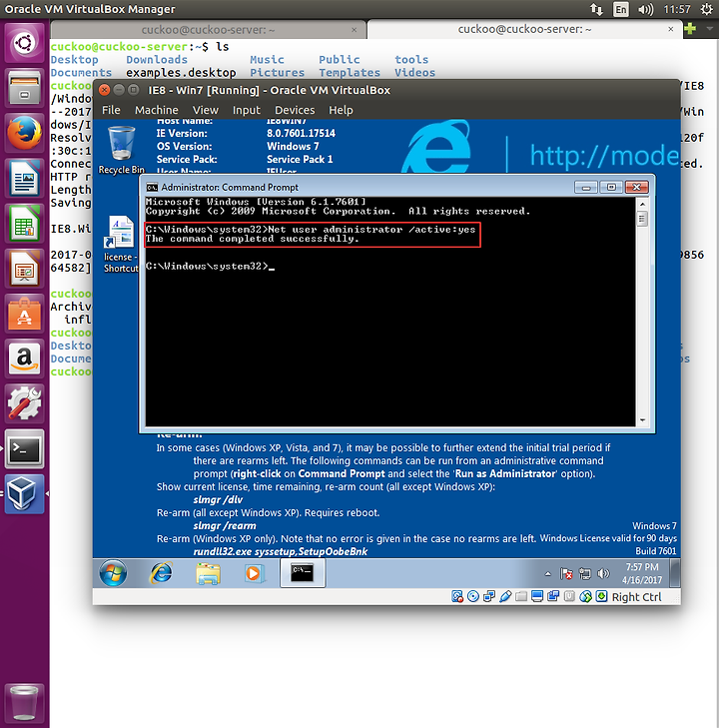Open the Ubuntu Dash search launcher
This screenshot has height=728, width=719.
[x=24, y=44]
